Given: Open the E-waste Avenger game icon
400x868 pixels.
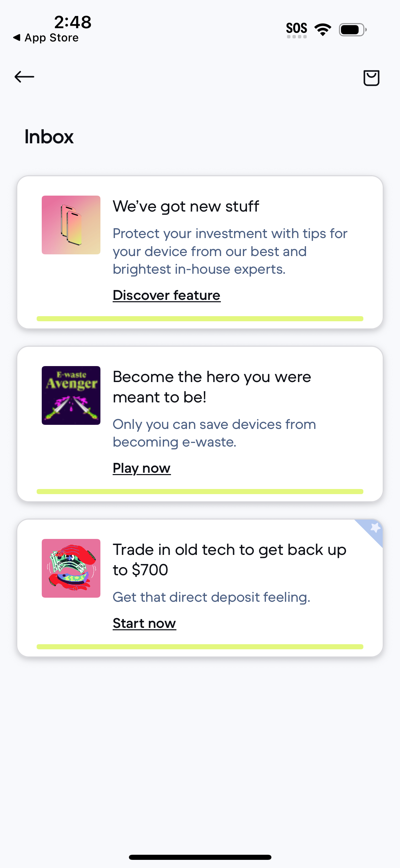Looking at the screenshot, I should click(71, 395).
